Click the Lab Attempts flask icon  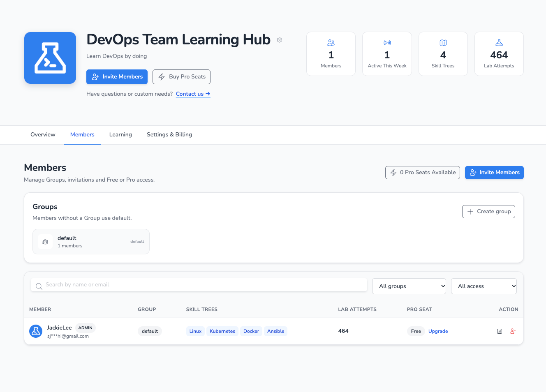tap(499, 43)
